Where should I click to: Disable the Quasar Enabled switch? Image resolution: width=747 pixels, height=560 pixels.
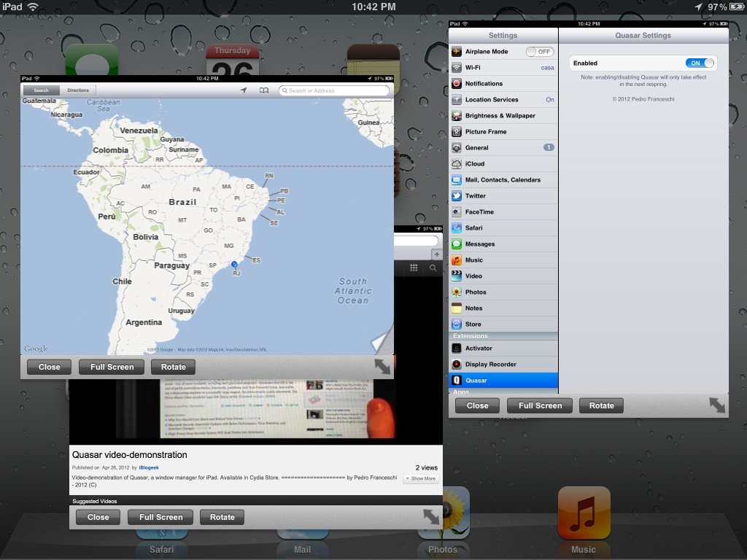click(x=700, y=63)
